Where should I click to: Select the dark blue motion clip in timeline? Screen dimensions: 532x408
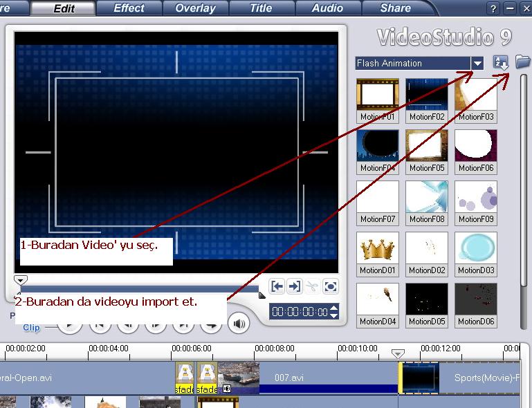pyautogui.click(x=419, y=378)
